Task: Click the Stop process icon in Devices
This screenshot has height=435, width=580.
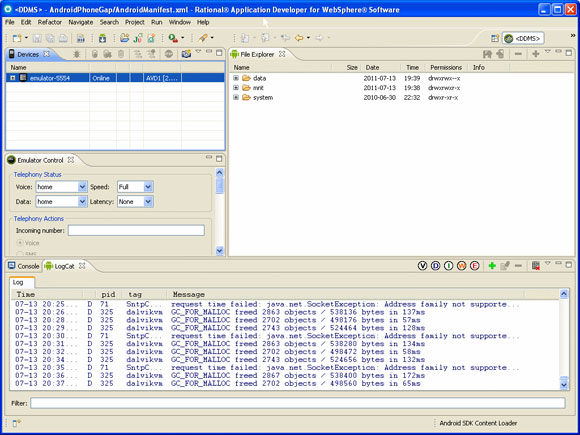Action: pyautogui.click(x=169, y=54)
